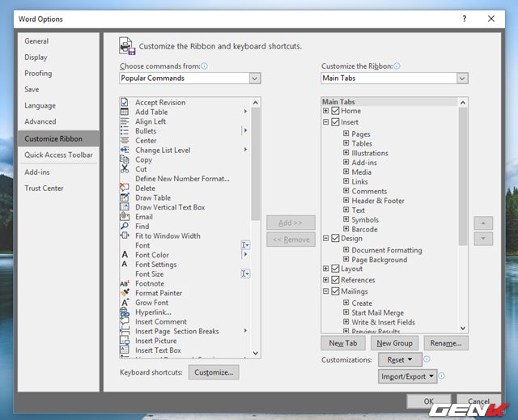Collapse the Insert tab node

tap(325, 122)
